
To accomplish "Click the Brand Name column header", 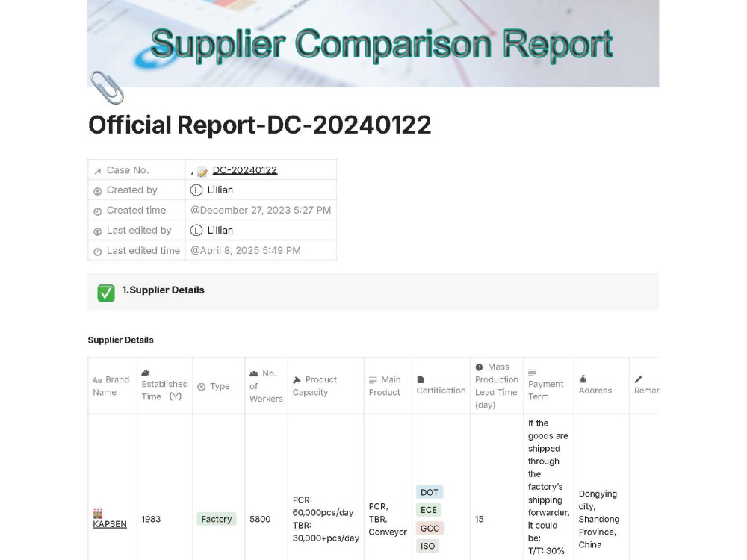I will [113, 386].
